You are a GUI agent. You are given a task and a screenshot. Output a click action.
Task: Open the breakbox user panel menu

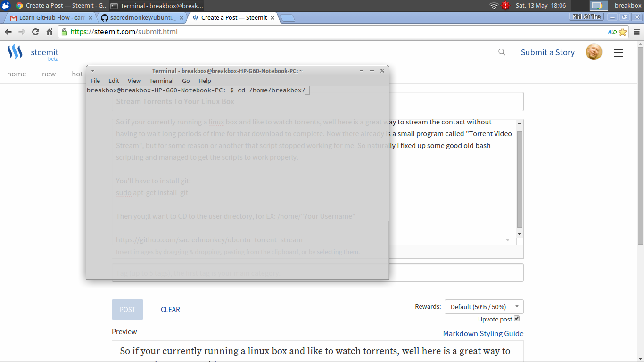pyautogui.click(x=628, y=6)
